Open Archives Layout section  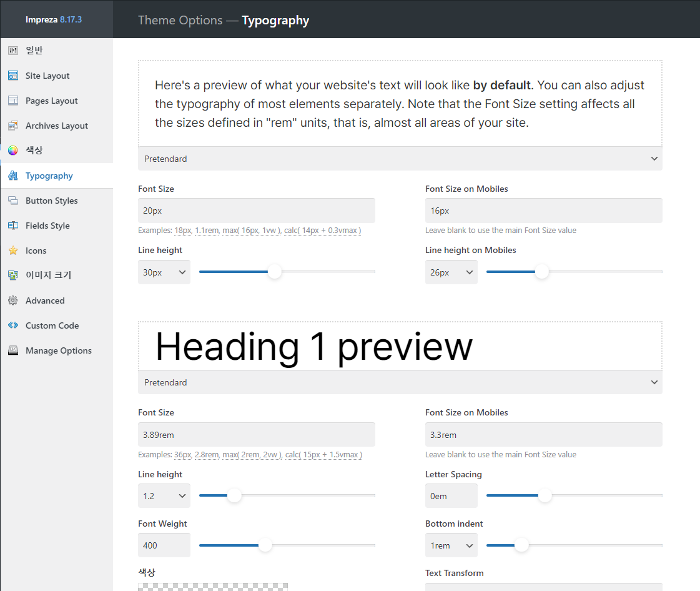pos(57,126)
